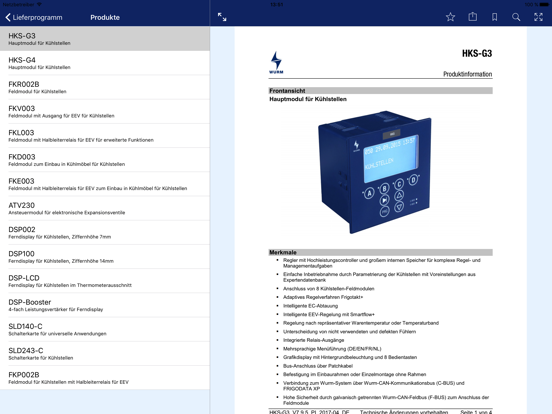Toggle fullscreen view icon

pos(538,17)
